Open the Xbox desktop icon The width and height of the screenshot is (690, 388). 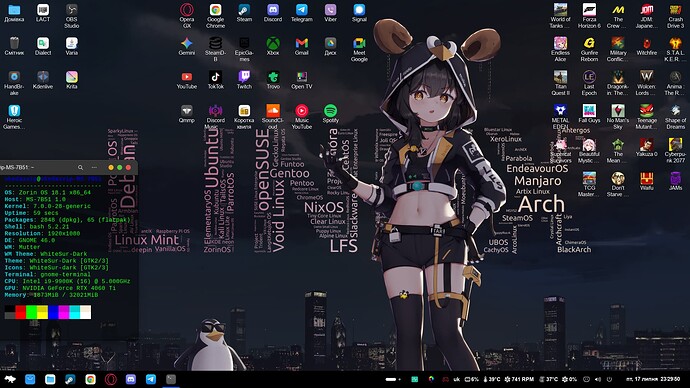click(x=273, y=46)
